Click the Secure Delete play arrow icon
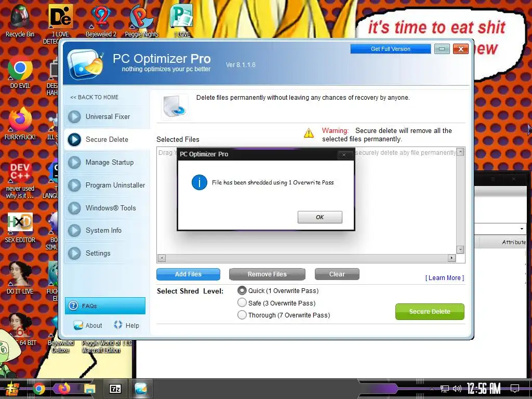The height and width of the screenshot is (399, 532). click(x=74, y=139)
